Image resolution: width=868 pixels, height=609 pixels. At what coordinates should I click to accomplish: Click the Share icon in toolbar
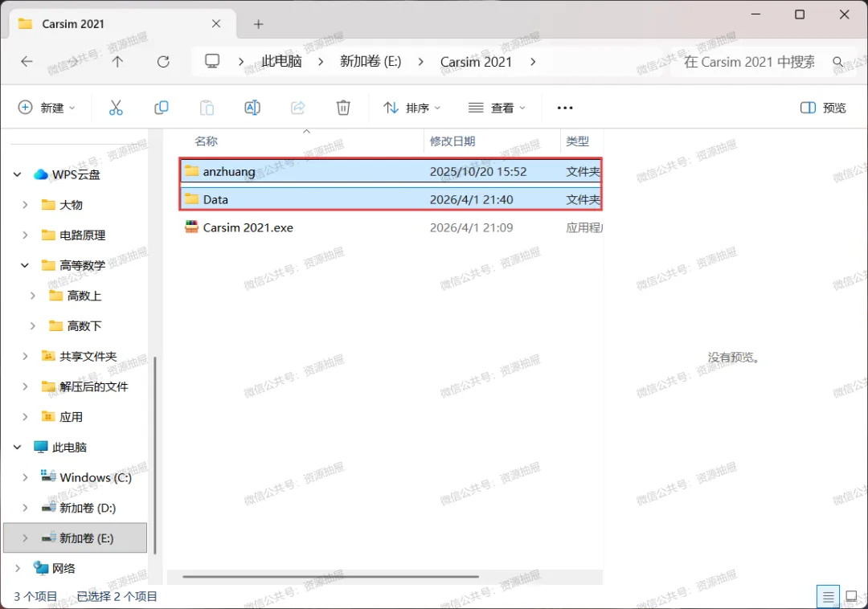pos(298,108)
